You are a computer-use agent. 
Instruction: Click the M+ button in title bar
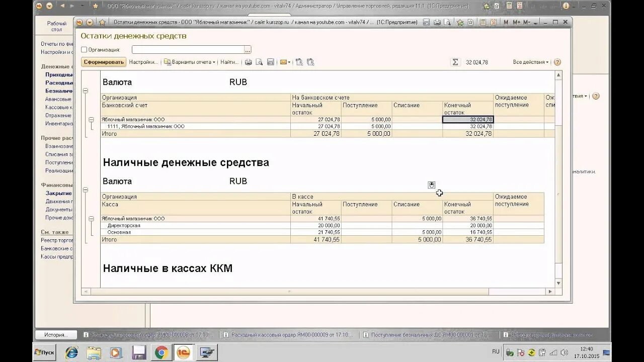(x=517, y=23)
